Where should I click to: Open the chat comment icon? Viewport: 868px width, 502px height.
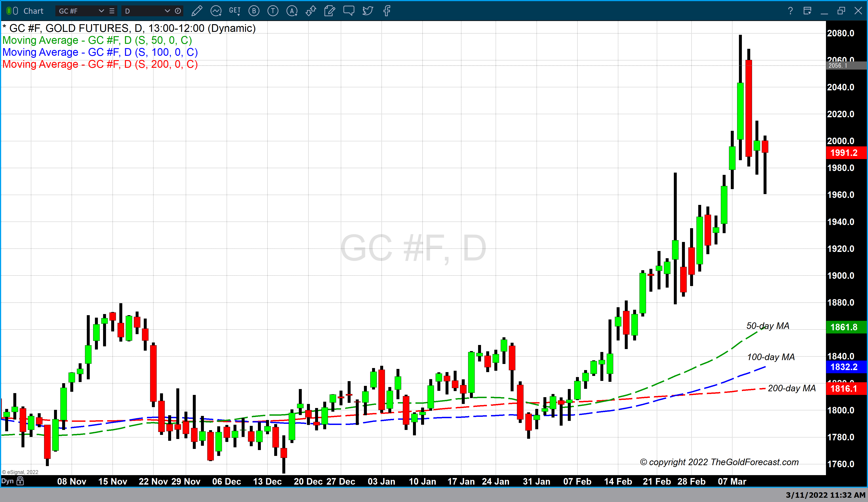click(x=349, y=11)
